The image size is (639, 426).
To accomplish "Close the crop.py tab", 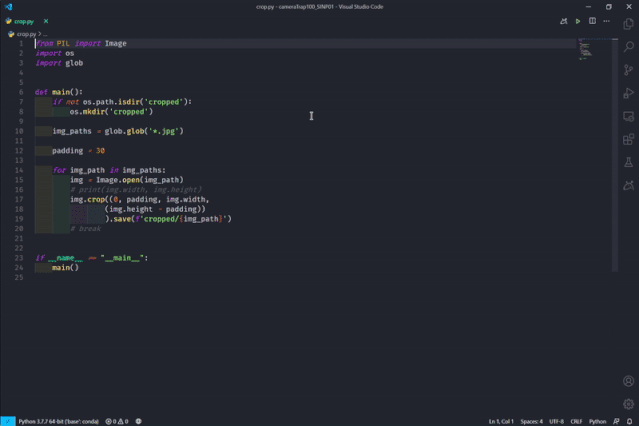I will [46, 21].
